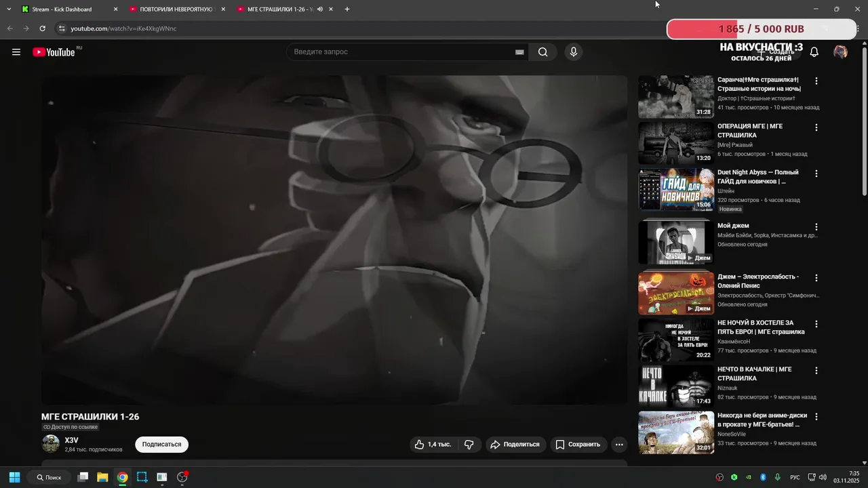Viewport: 868px width, 488px height.
Task: Open the НЕ НОЧУЙ В ХОСТЕЛЕ thumbnail 20:22
Action: coord(676,340)
